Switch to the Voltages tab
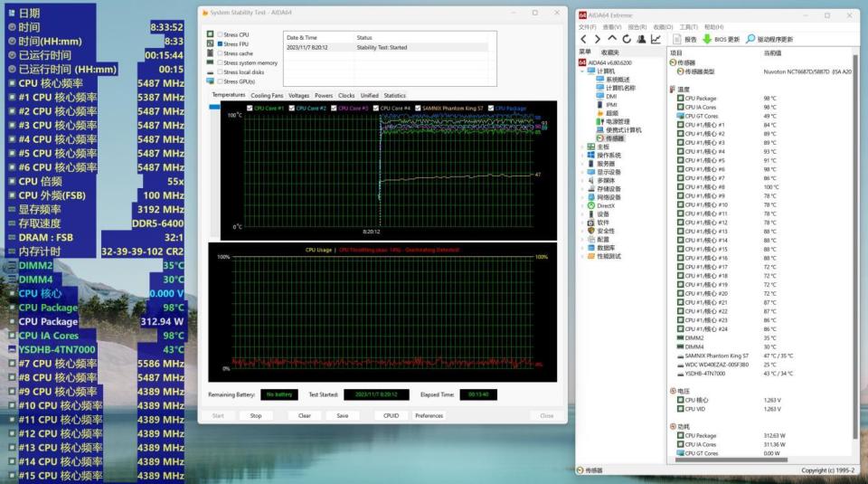Image resolution: width=868 pixels, height=484 pixels. pyautogui.click(x=299, y=95)
